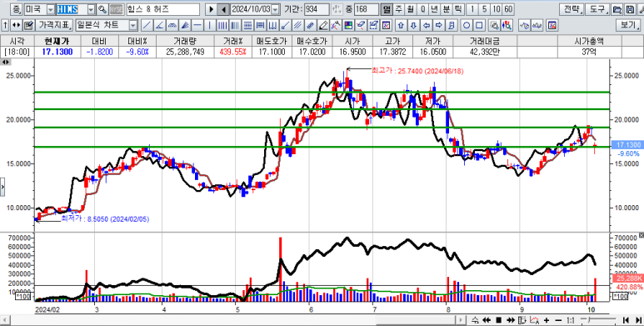
Task: Switch to monthly period 월
Action: click(410, 9)
